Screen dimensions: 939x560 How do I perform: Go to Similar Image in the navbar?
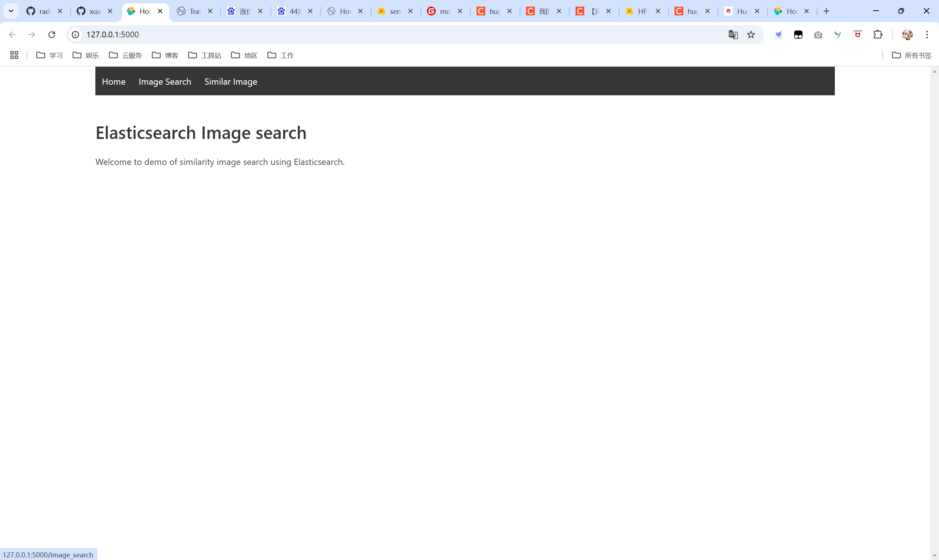[x=231, y=81]
